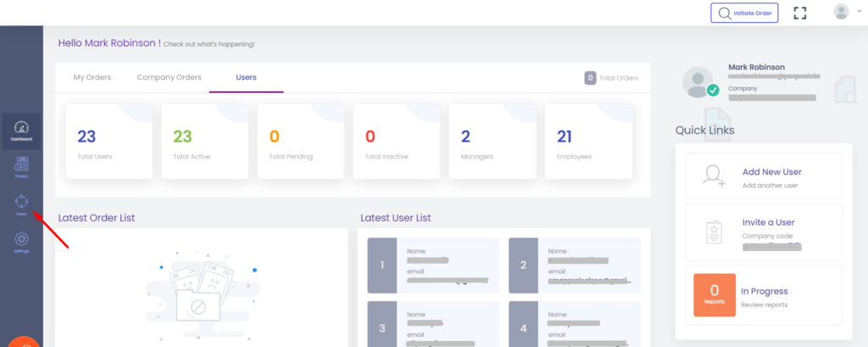Click the Initiate Order button
868x347 pixels.
click(x=744, y=13)
